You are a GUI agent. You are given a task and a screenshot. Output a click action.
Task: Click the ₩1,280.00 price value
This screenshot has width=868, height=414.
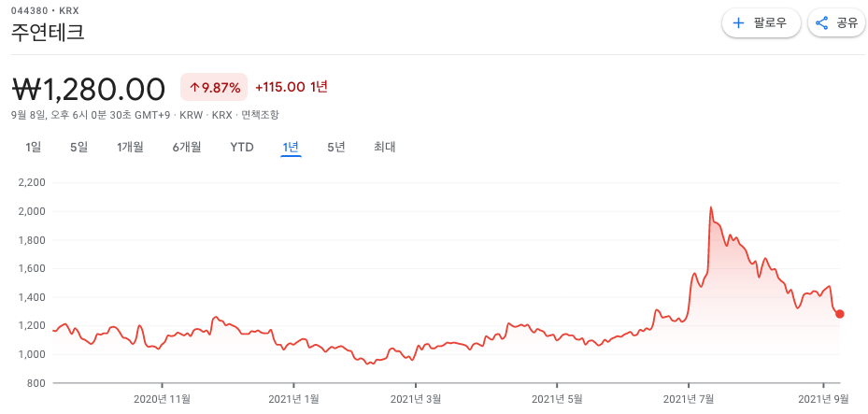[x=89, y=89]
